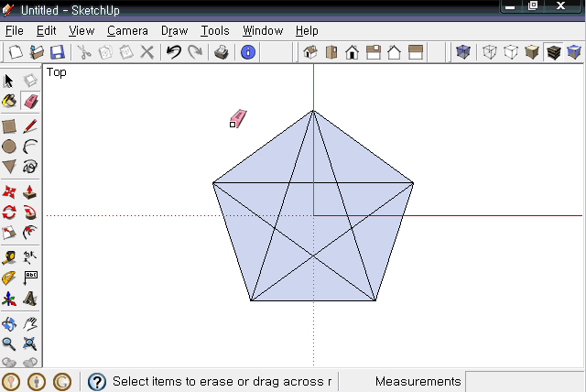
Task: Open the File menu
Action: (x=15, y=30)
